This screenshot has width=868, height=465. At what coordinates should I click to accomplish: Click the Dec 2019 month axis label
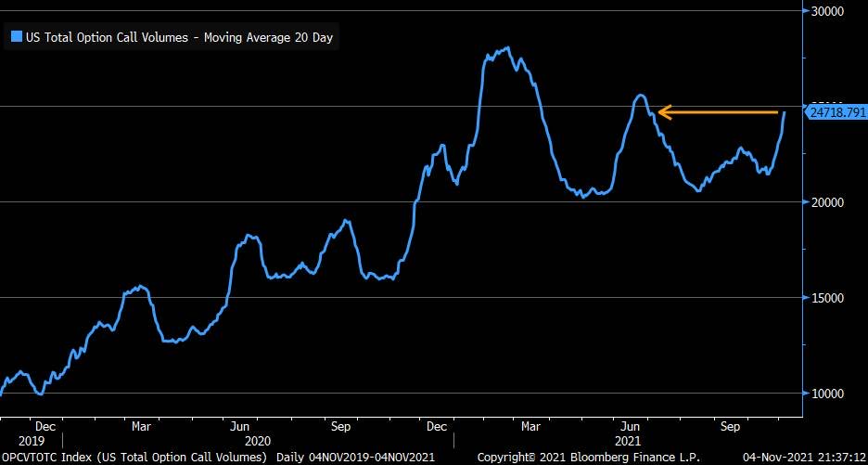pyautogui.click(x=45, y=427)
